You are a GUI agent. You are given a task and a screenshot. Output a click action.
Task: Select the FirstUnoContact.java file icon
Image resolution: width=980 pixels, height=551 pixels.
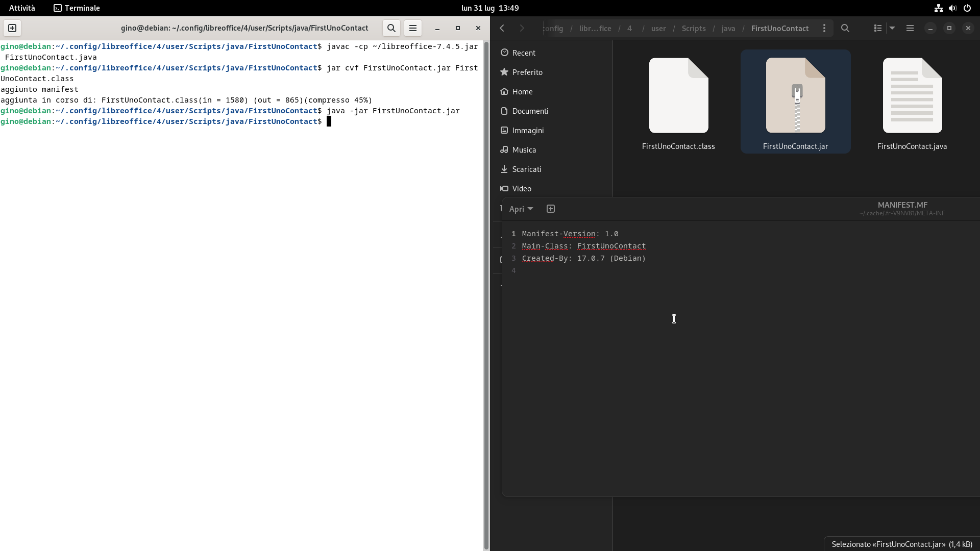(912, 95)
